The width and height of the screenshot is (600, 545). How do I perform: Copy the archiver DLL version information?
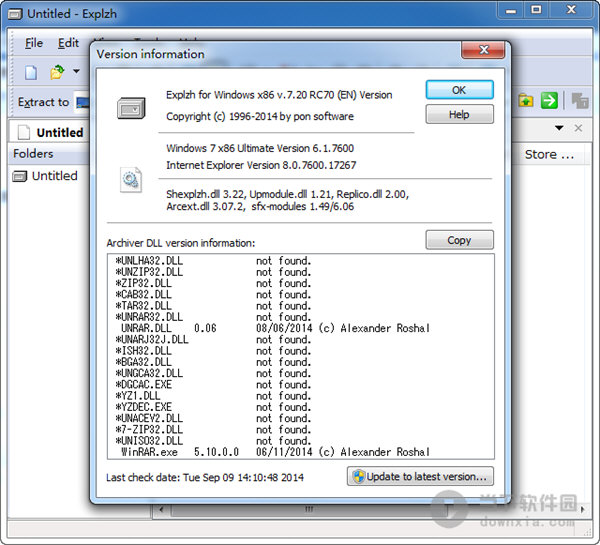pos(460,240)
